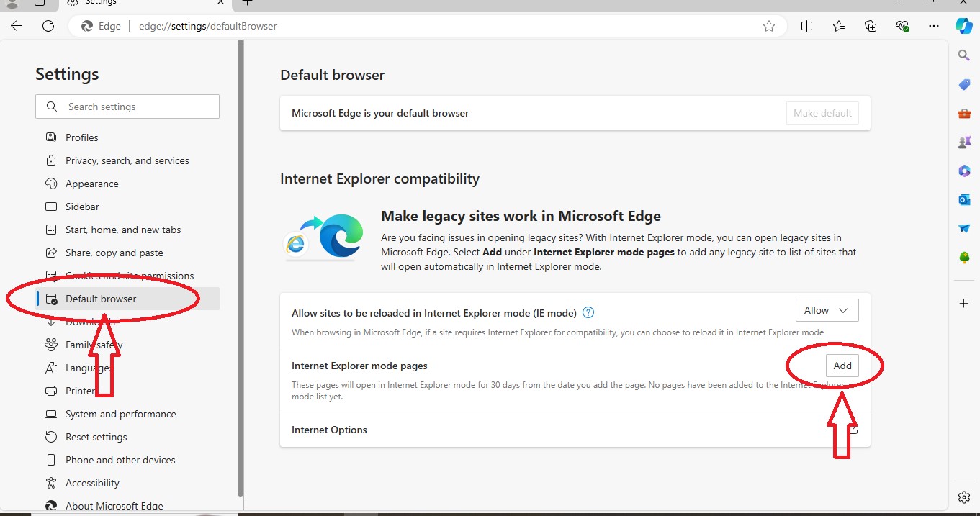Open the Microsoft 365 icon in the Edge sidebar
The width and height of the screenshot is (980, 516).
[x=964, y=171]
